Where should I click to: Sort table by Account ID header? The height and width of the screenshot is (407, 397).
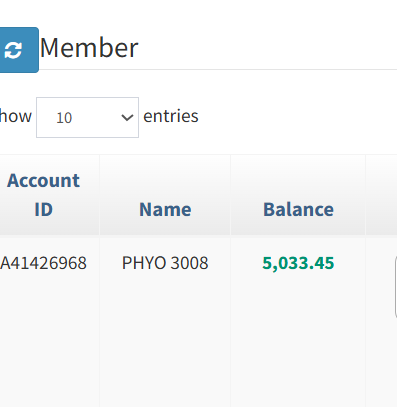(x=43, y=195)
